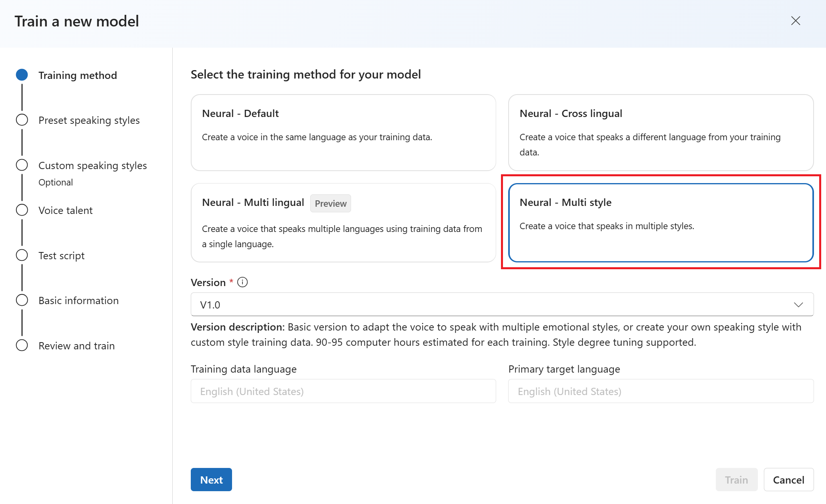
Task: Click the Voice talent step circle
Action: point(22,210)
